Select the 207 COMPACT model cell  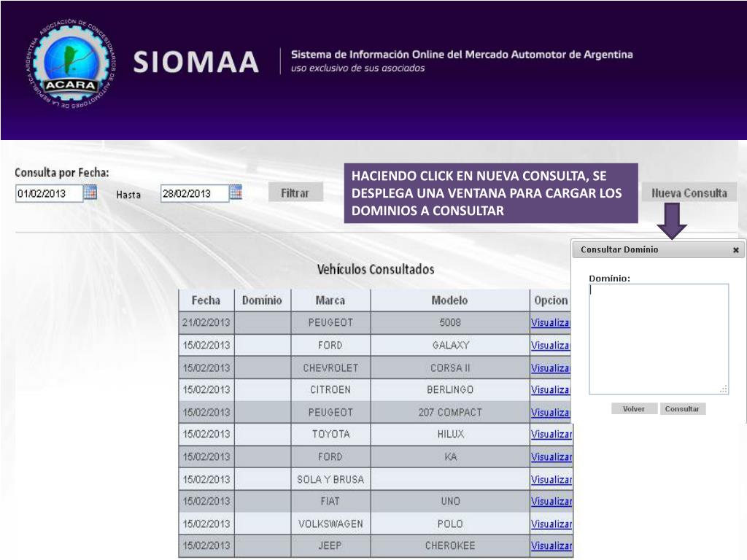(x=449, y=413)
